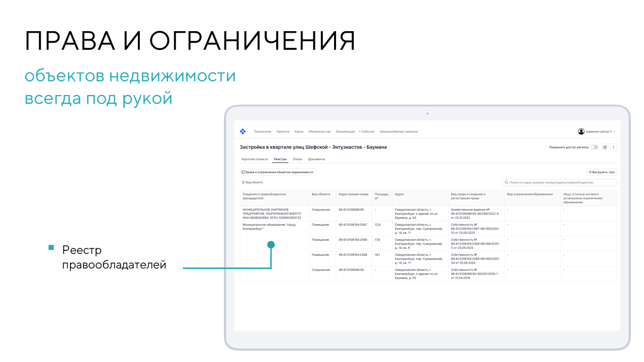Open Запросы/Импорт выписок in top navigation
Screen dimensions: 644x362
click(x=398, y=132)
